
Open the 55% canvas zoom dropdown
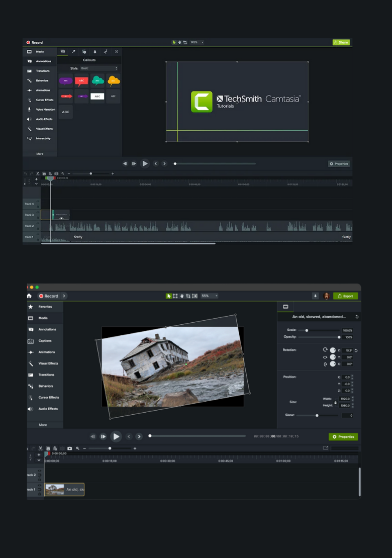point(209,296)
